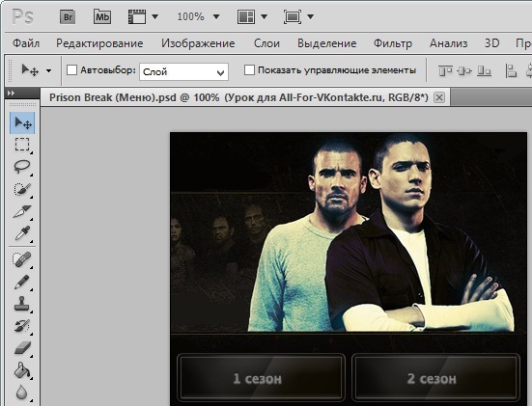Click the Screen Mode icon
532x406 pixels.
pos(293,17)
